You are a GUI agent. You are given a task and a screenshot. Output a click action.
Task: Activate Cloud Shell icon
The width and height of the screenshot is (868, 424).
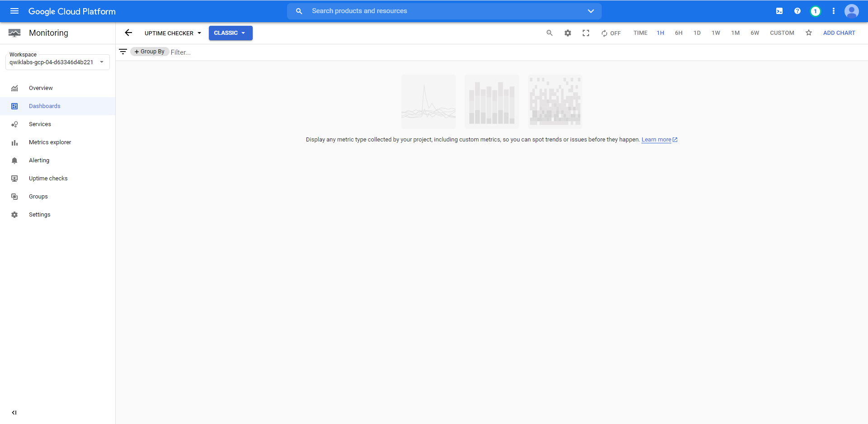pos(779,11)
